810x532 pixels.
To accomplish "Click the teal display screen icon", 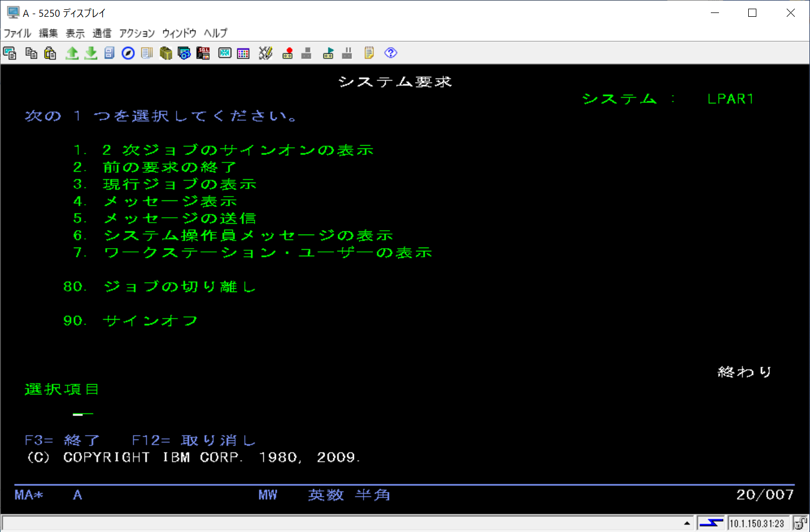I will click(x=225, y=53).
